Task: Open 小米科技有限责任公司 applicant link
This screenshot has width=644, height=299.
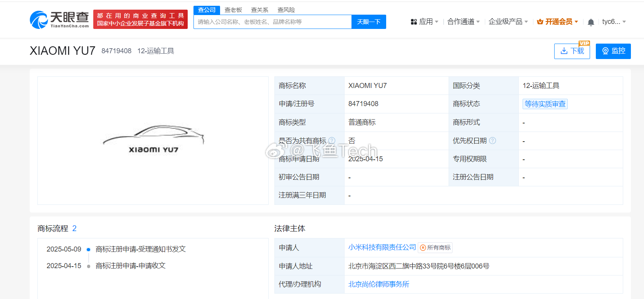Action: [382, 247]
